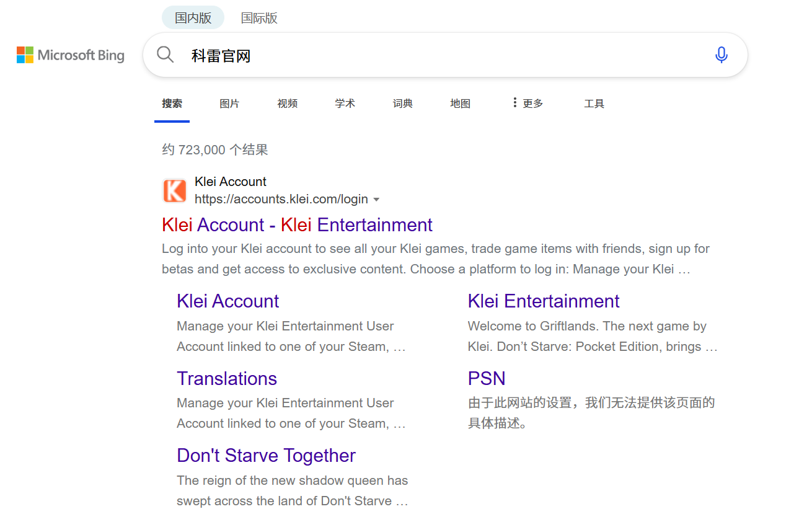Open the Don't Starve Together sitelink
The width and height of the screenshot is (812, 522).
[266, 456]
